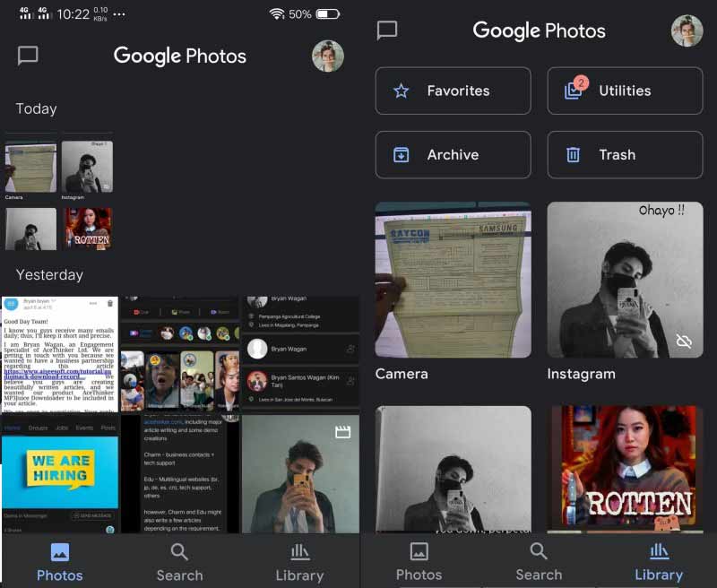717x588 pixels.
Task: Open the Search tab
Action: (x=539, y=560)
